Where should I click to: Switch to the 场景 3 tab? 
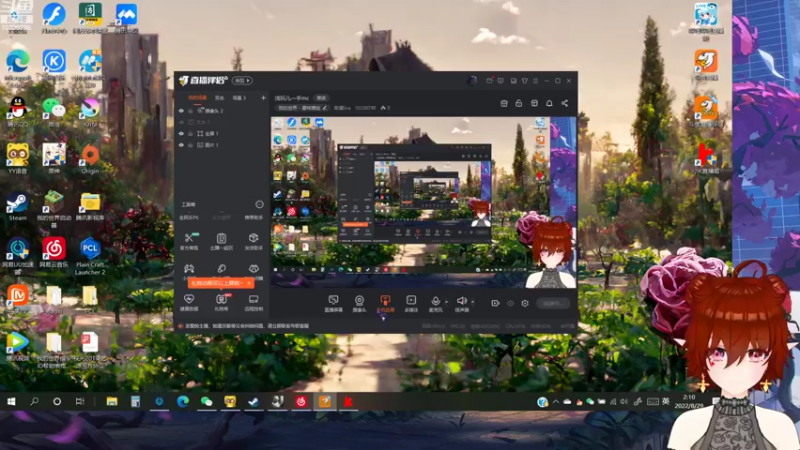239,97
